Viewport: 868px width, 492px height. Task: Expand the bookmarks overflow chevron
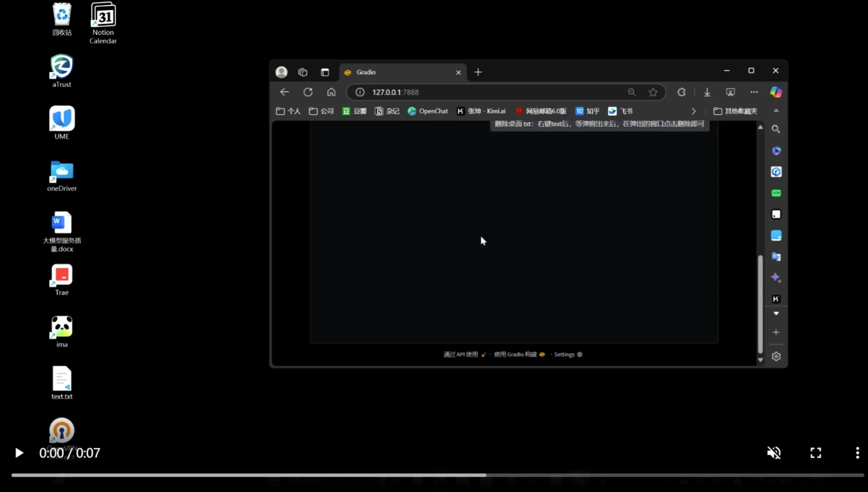coord(694,111)
